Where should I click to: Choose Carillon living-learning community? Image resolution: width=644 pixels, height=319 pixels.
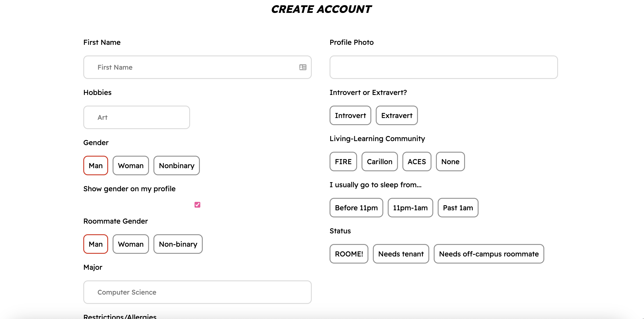[x=379, y=162]
